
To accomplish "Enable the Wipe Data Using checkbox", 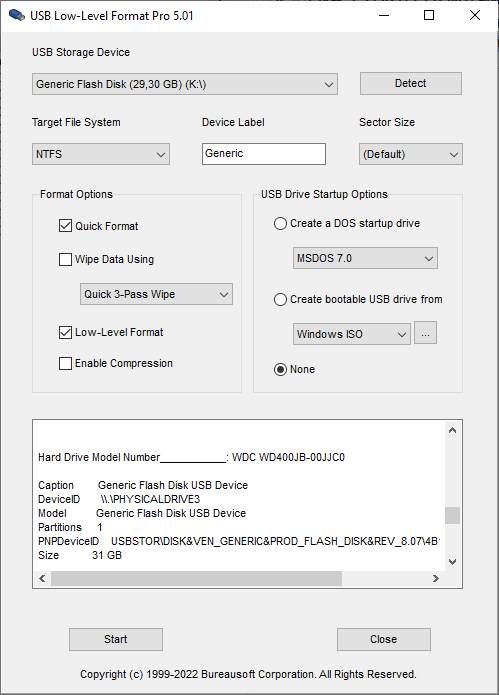I will pos(65,259).
